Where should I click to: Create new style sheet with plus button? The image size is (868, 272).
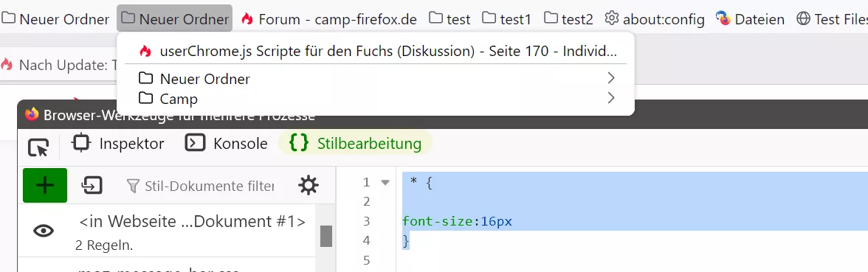(45, 185)
